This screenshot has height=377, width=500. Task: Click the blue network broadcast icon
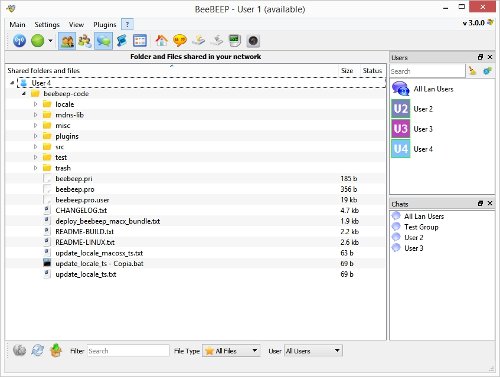coord(19,41)
